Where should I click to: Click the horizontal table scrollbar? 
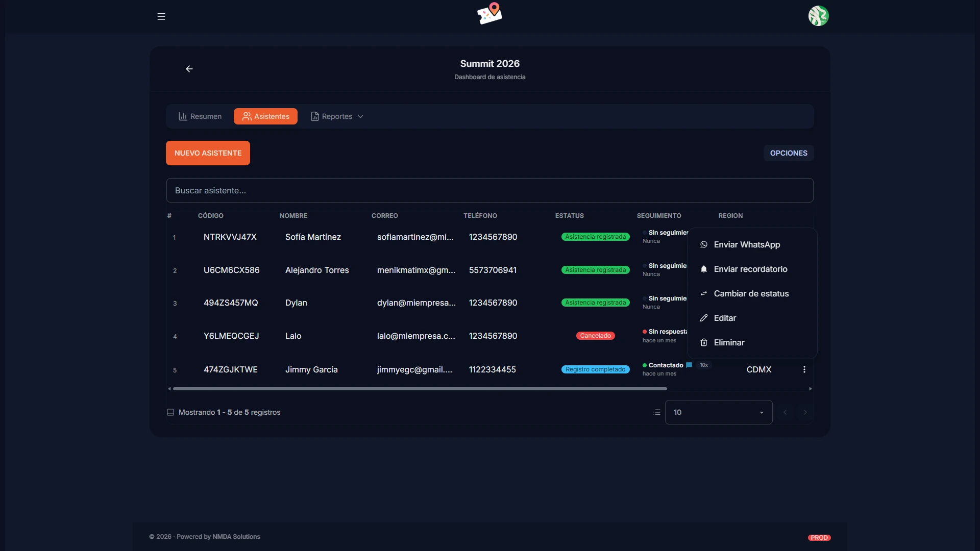[420, 389]
